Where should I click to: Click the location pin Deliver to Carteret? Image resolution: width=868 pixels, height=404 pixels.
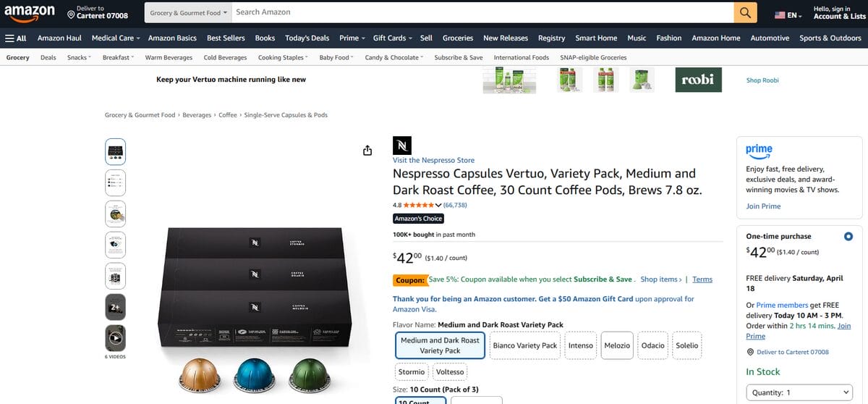coord(98,12)
